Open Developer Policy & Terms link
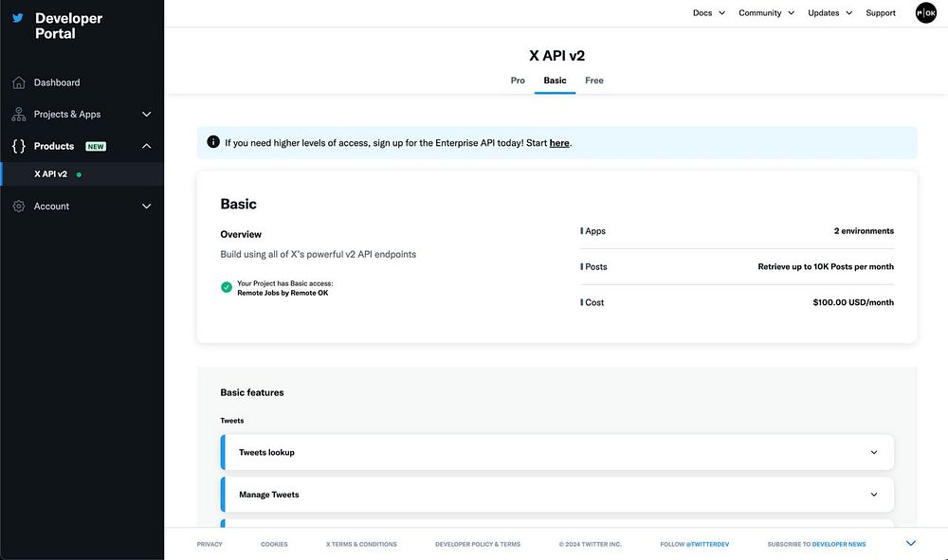The height and width of the screenshot is (560, 948). 478,544
